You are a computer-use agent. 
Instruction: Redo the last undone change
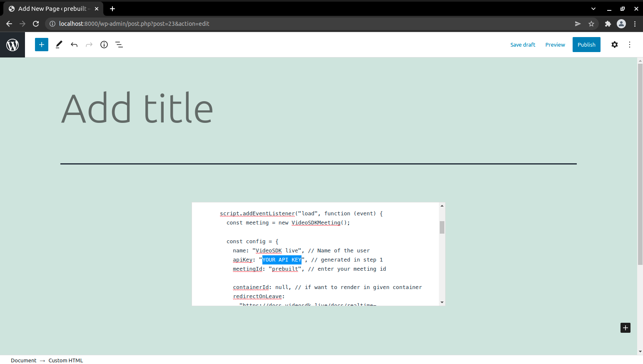coord(89,45)
